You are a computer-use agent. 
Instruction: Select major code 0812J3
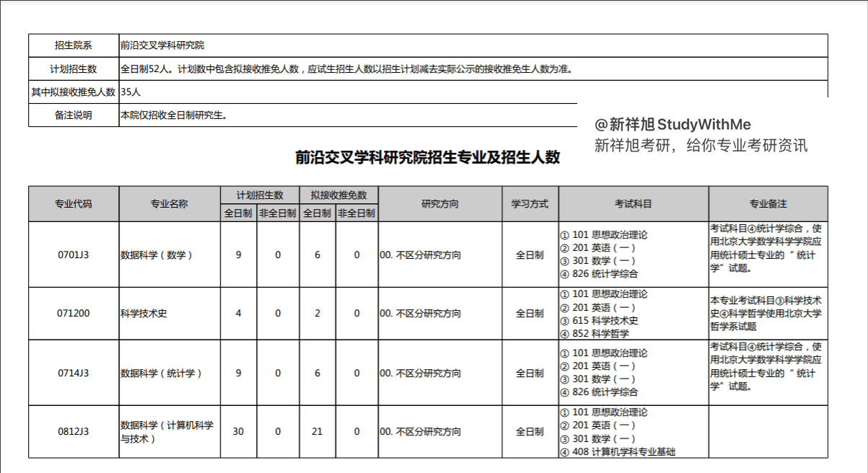pos(74,432)
